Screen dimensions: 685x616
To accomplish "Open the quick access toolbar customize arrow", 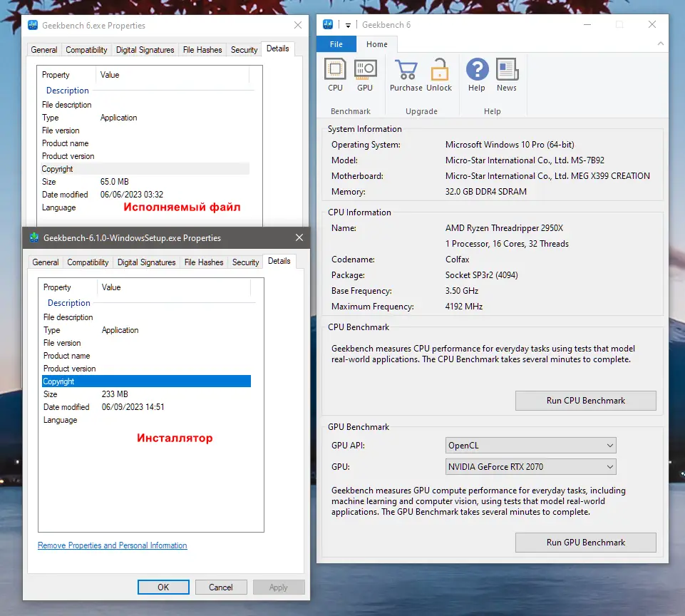I will (x=348, y=26).
